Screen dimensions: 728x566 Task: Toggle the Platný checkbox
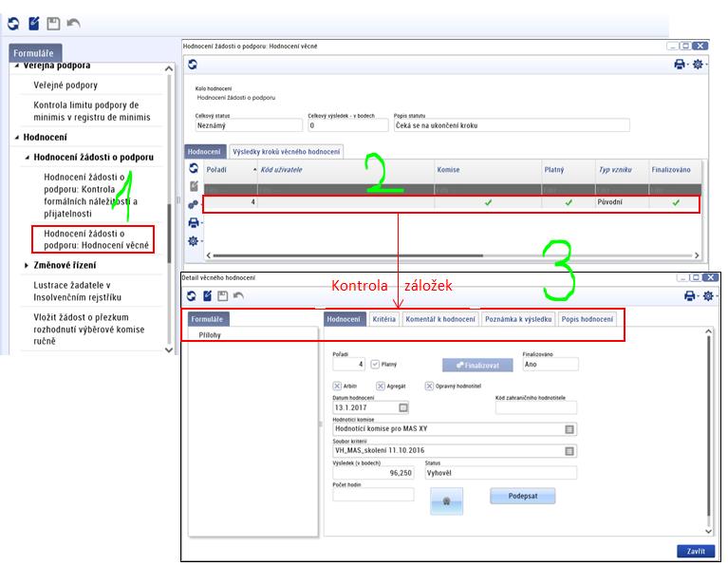pos(375,365)
